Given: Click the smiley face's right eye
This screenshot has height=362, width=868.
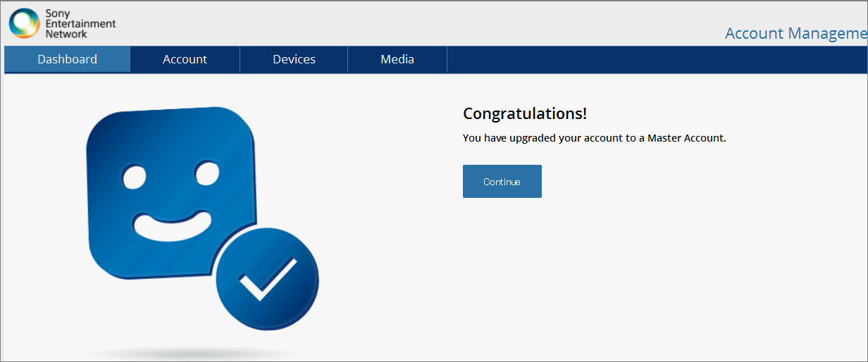Looking at the screenshot, I should (207, 172).
